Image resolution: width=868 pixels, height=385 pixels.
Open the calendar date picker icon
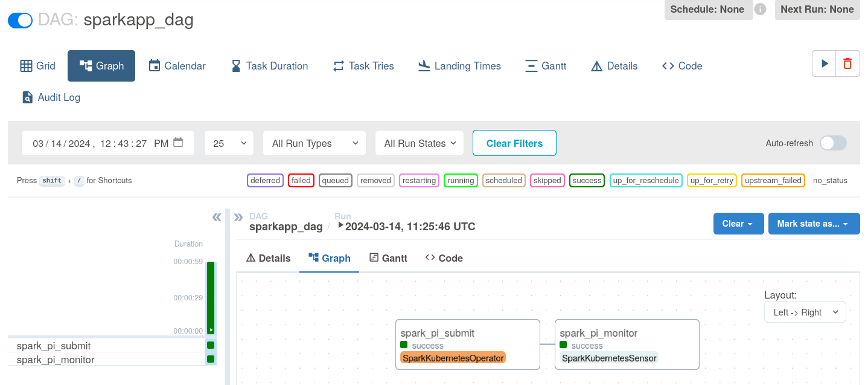tap(178, 143)
